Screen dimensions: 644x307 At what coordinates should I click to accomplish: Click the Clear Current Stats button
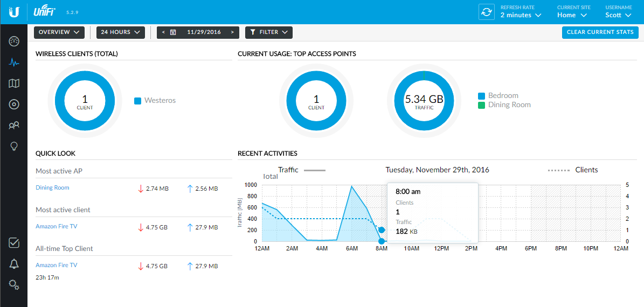600,32
